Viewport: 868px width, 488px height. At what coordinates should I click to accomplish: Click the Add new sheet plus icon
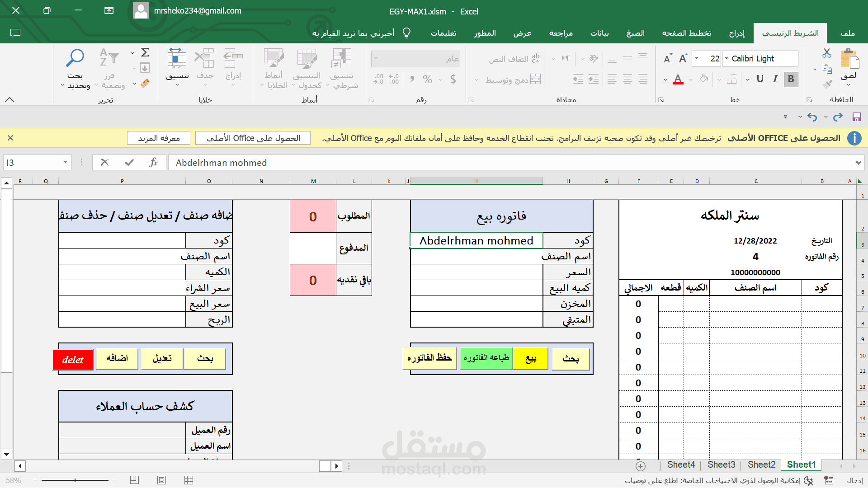pos(641,466)
